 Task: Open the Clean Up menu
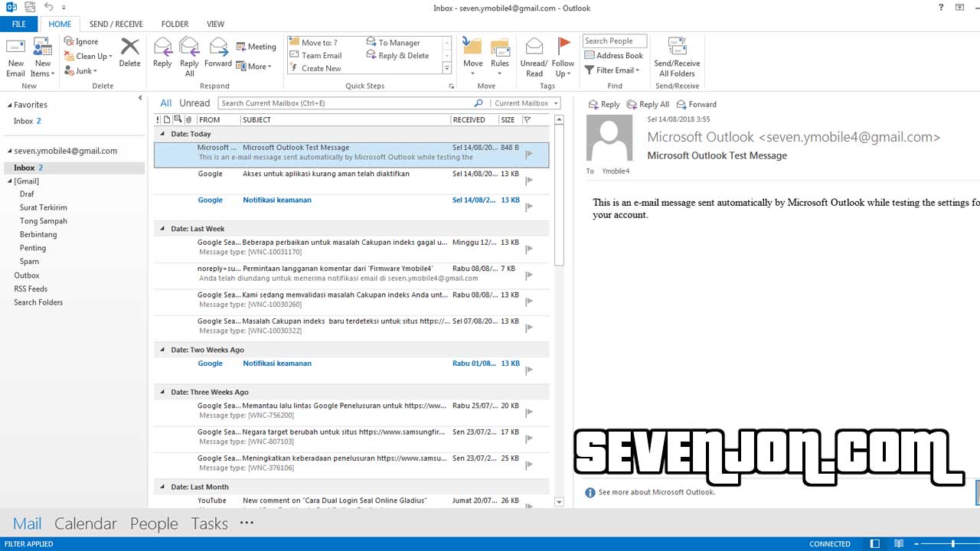[x=88, y=56]
